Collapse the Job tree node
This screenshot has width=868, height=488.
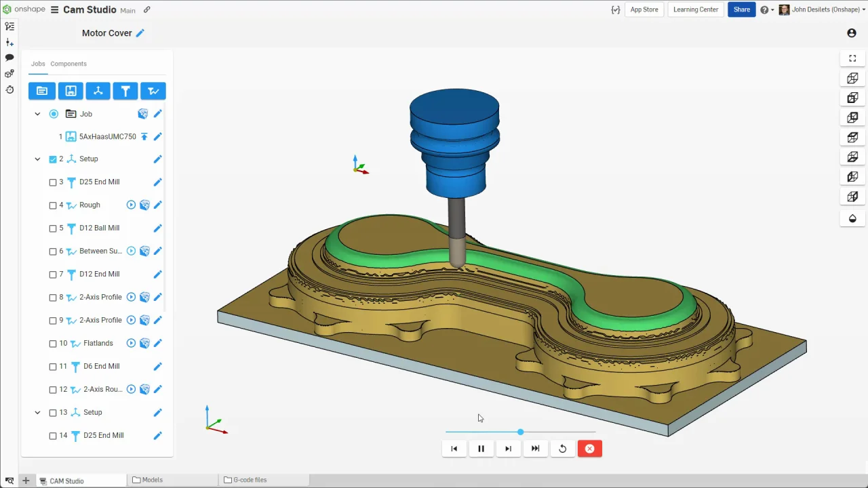click(x=37, y=114)
